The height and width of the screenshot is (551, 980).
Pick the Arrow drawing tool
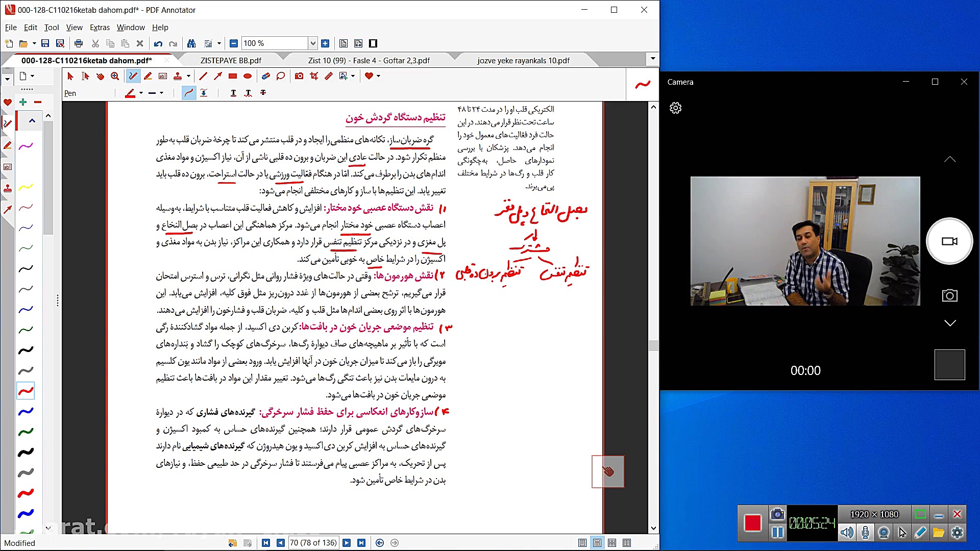tap(218, 76)
